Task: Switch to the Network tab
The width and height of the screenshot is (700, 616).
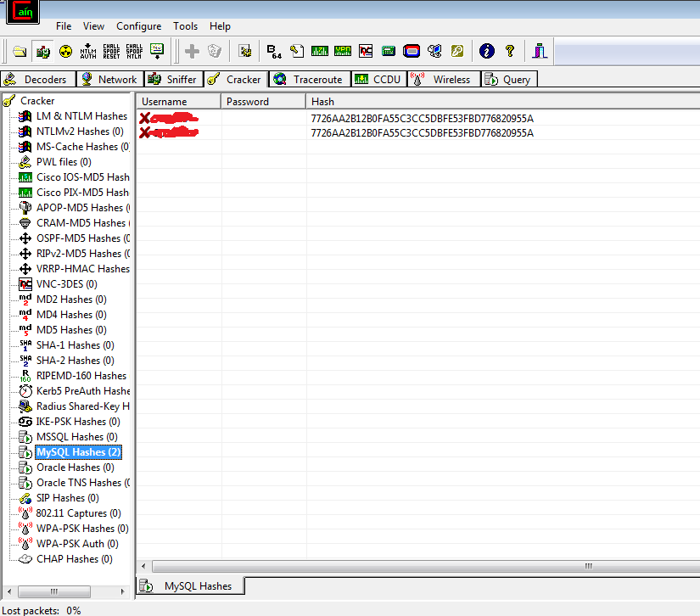Action: click(x=110, y=80)
